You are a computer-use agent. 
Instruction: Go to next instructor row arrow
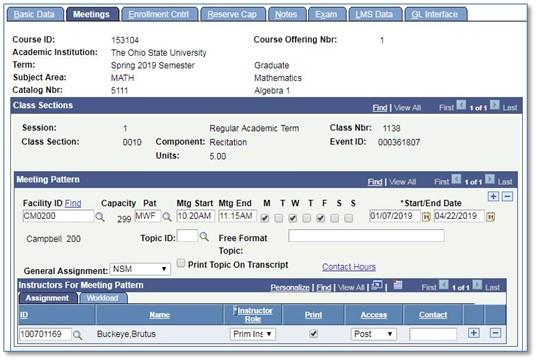(477, 284)
